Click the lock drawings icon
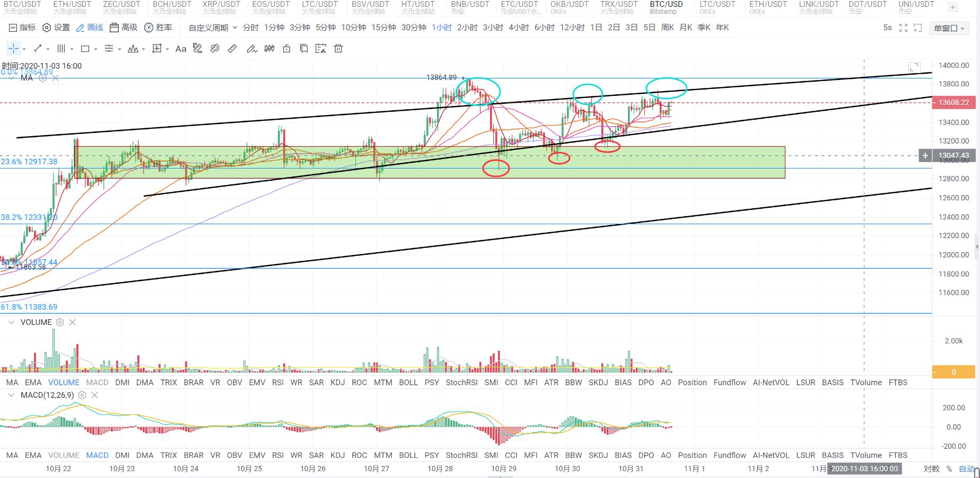This screenshot has height=478, width=980. [287, 49]
